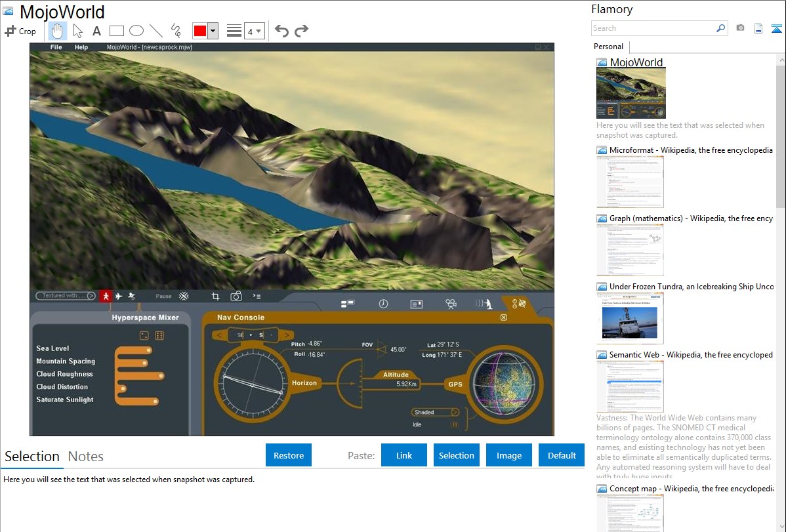Open the Nav Console globe tab
Viewport: 786px width, 532px height.
pyautogui.click(x=519, y=303)
